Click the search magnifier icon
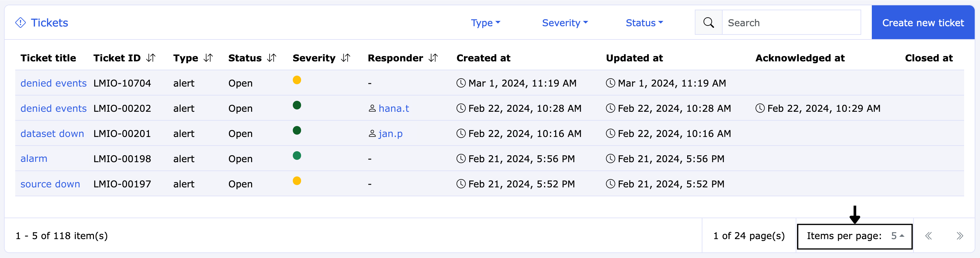 (x=708, y=23)
